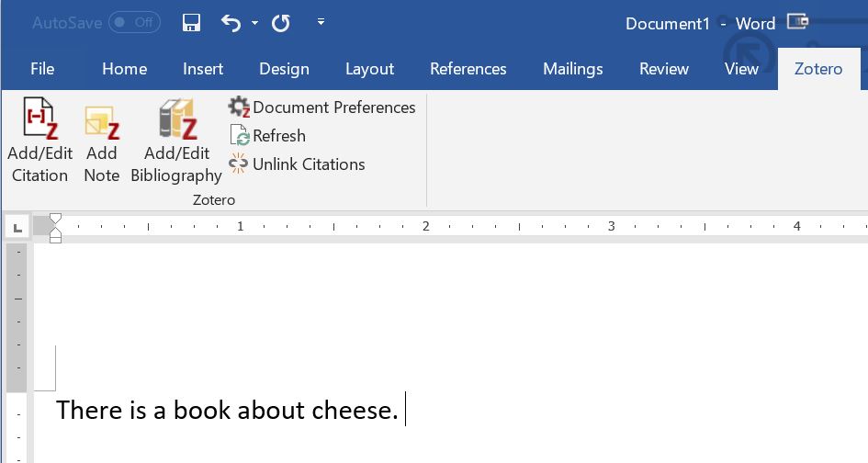The image size is (868, 463).
Task: Click the Redo/Repeat icon
Action: (x=281, y=23)
